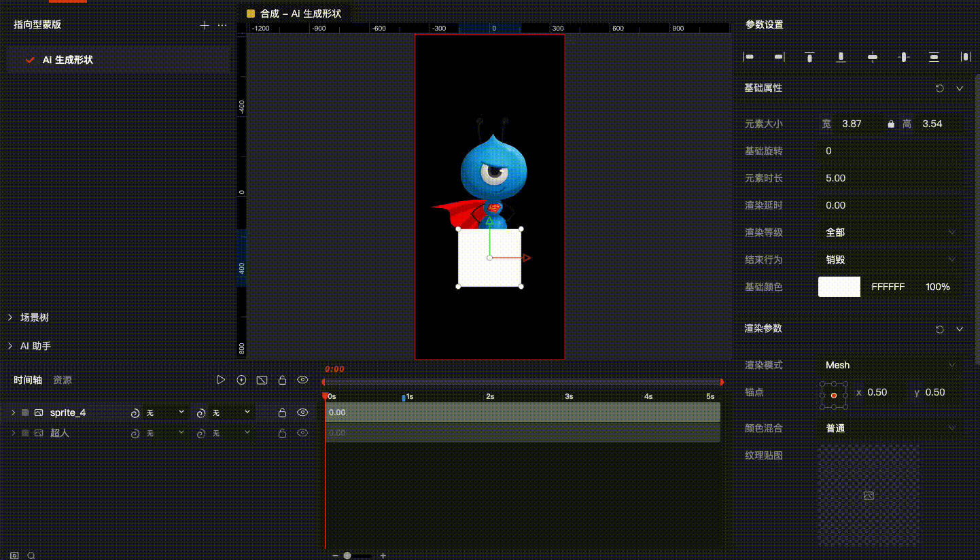Open the 渲染等级 dropdown
The width and height of the screenshot is (980, 560).
pos(890,232)
